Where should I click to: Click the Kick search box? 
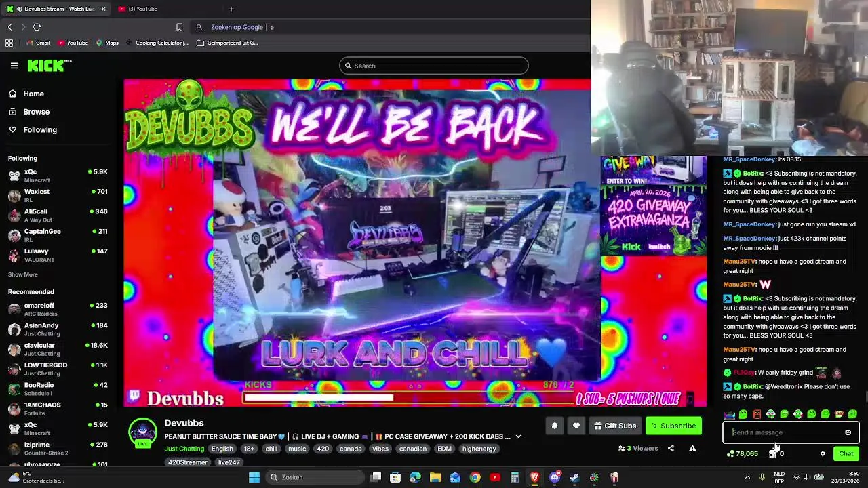434,66
